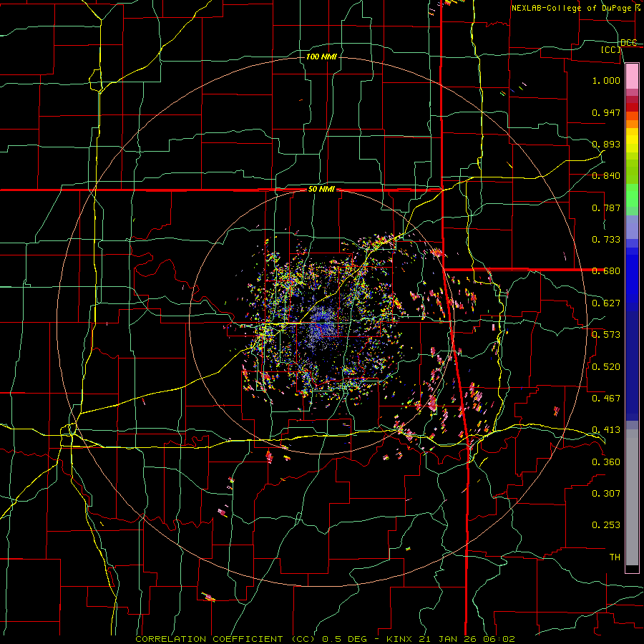Click the 0.360 legend value
Image resolution: width=644 pixels, height=644 pixels.
(x=606, y=462)
